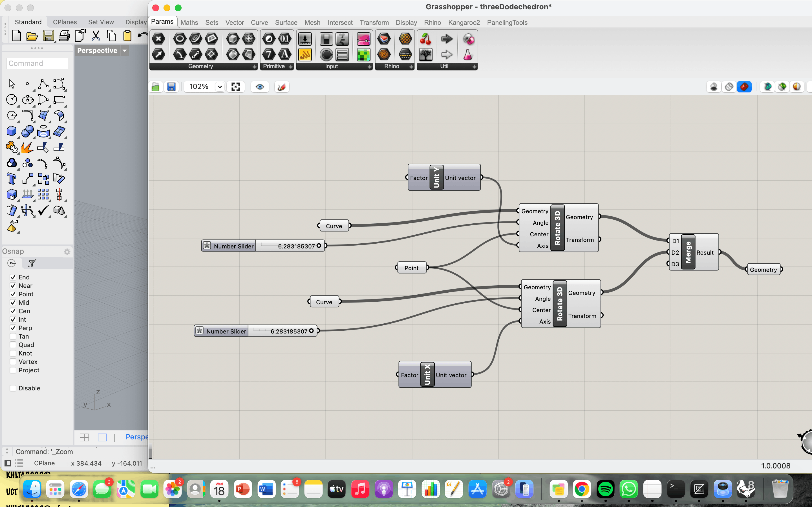
Task: Click the Rhino open file folder icon
Action: point(32,36)
